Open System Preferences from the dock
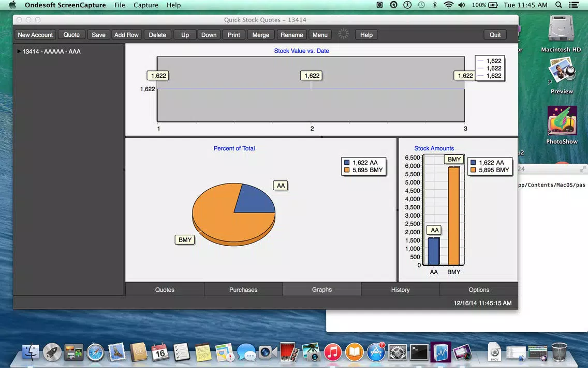Viewport: 588px width, 368px height. pyautogui.click(x=398, y=352)
